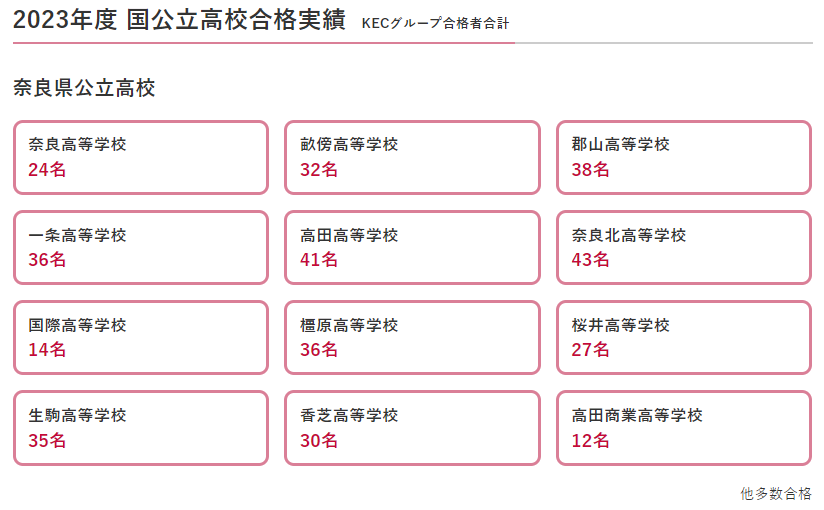Open the 生駒高等学校 card
The width and height of the screenshot is (824, 510).
141,428
